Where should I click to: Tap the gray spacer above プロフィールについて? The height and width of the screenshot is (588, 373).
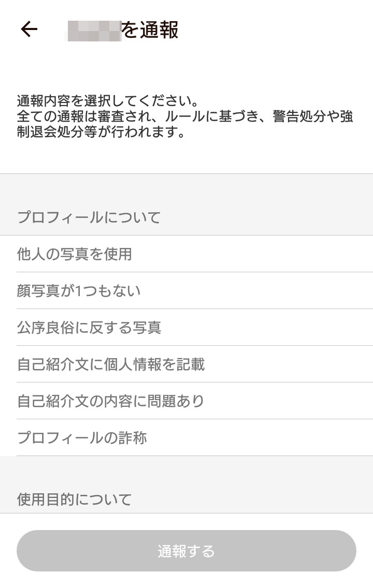[187, 189]
